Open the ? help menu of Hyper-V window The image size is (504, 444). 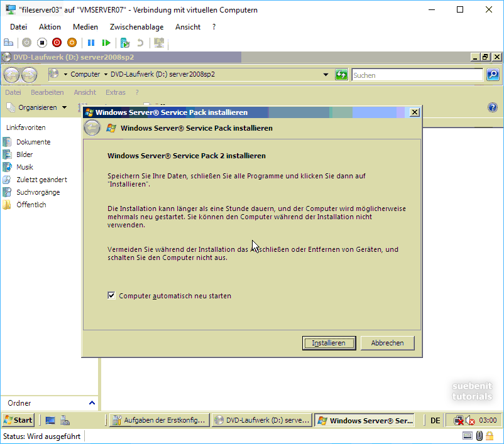(214, 27)
